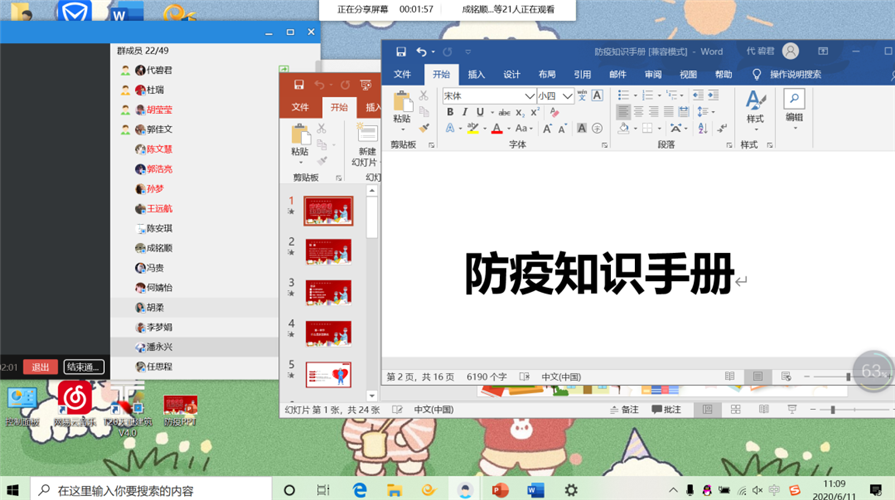Apply italic formatting in Word ribbon
This screenshot has width=895, height=500.
(465, 113)
